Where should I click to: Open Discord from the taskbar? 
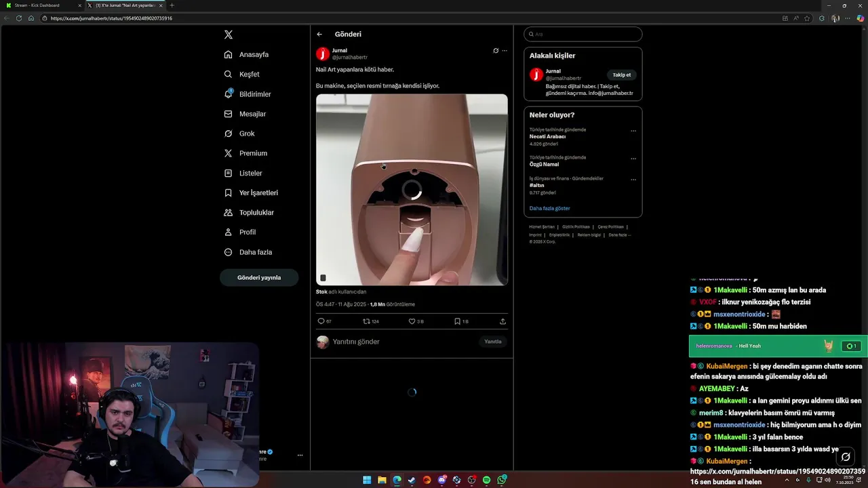(x=442, y=480)
